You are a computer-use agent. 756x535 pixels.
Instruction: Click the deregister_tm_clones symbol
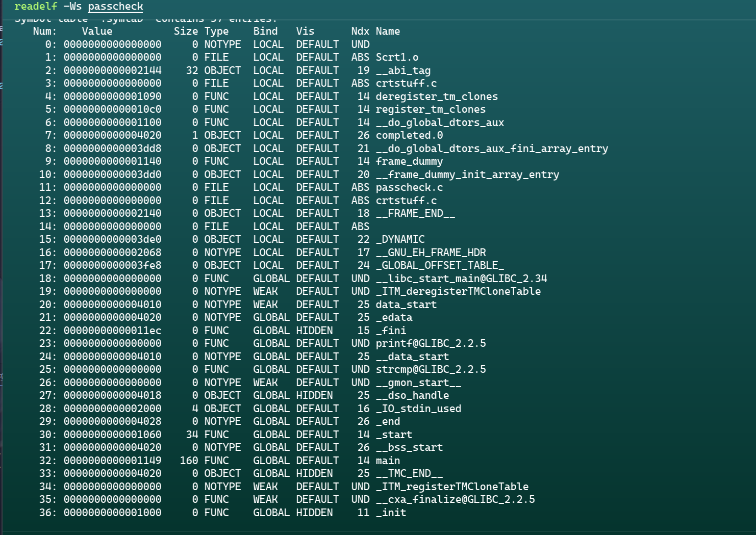coord(437,97)
